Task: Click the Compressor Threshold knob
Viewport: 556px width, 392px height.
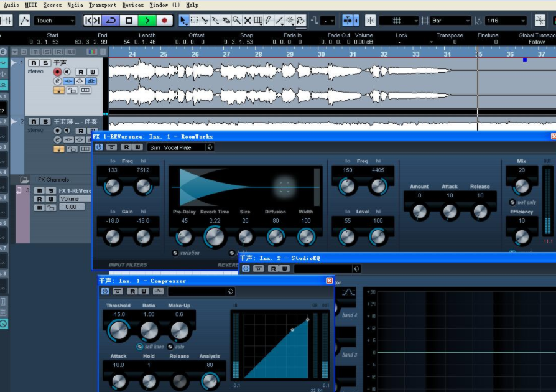Action: point(119,330)
